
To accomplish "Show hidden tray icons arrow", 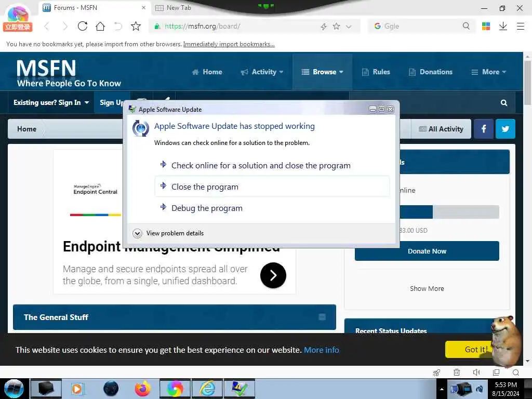I will [x=442, y=389].
